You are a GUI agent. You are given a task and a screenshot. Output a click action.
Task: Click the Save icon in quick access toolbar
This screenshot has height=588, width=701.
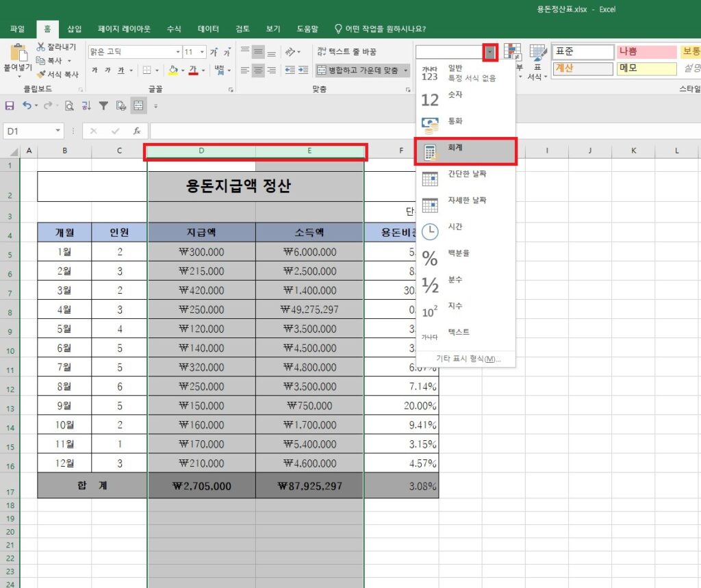pyautogui.click(x=10, y=105)
